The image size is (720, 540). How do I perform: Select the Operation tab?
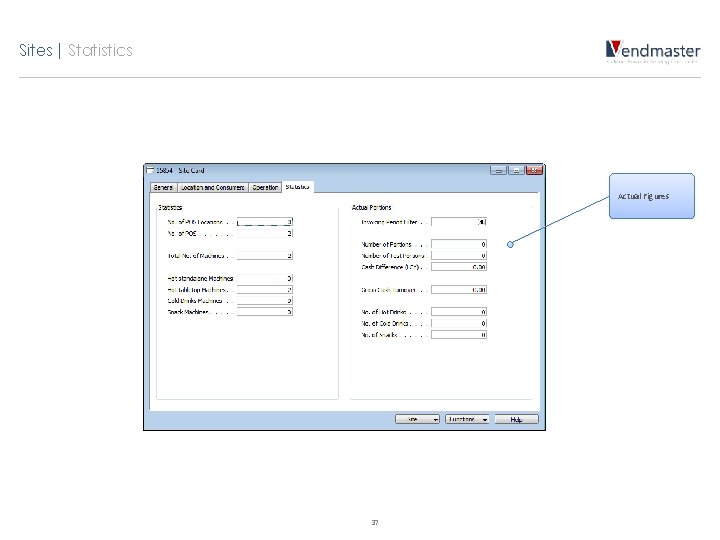pyautogui.click(x=265, y=187)
